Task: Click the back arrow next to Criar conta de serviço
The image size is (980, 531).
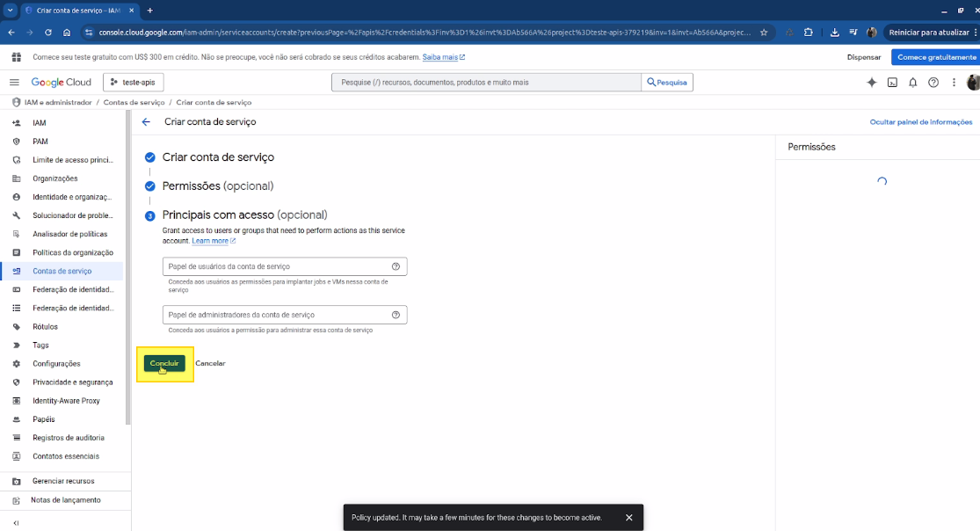Action: click(146, 122)
